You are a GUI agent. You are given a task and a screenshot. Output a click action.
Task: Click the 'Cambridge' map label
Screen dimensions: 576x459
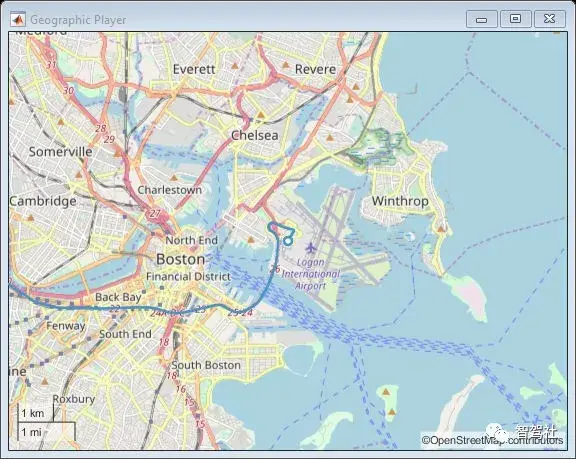pos(43,201)
